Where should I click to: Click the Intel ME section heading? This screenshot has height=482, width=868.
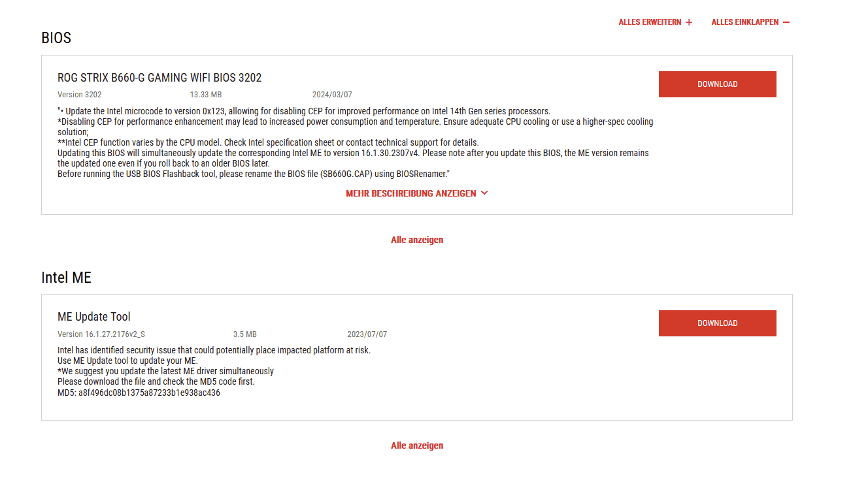[66, 278]
